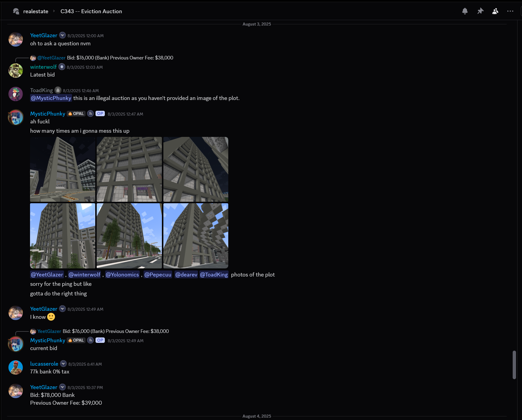Jump to replied message above winterwolf's Latest bid
This screenshot has height=420, width=522.
(x=105, y=58)
